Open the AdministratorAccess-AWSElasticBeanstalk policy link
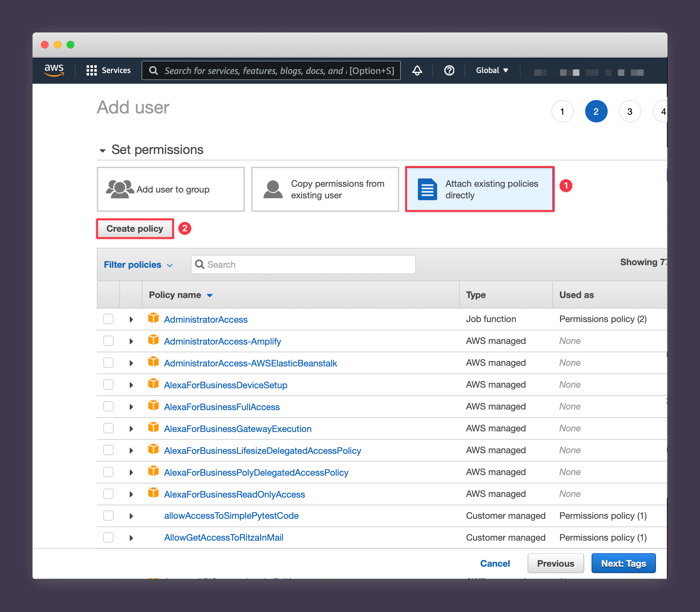Image resolution: width=700 pixels, height=612 pixels. point(251,363)
